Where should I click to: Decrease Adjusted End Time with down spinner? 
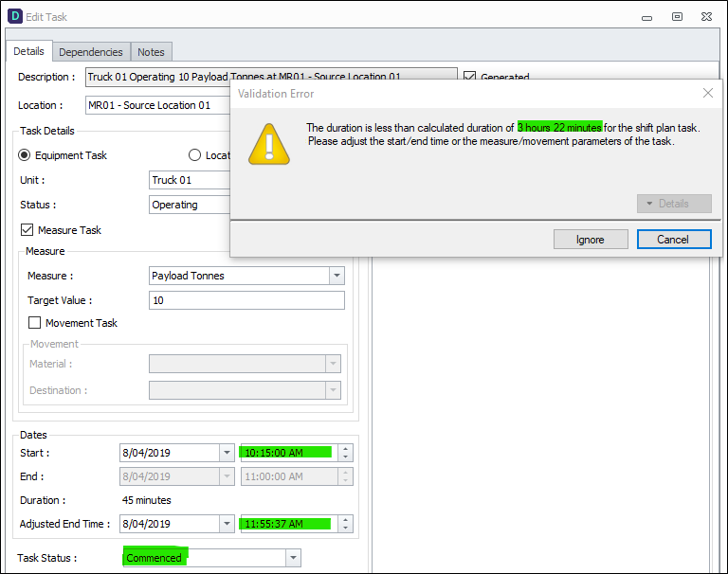[345, 529]
